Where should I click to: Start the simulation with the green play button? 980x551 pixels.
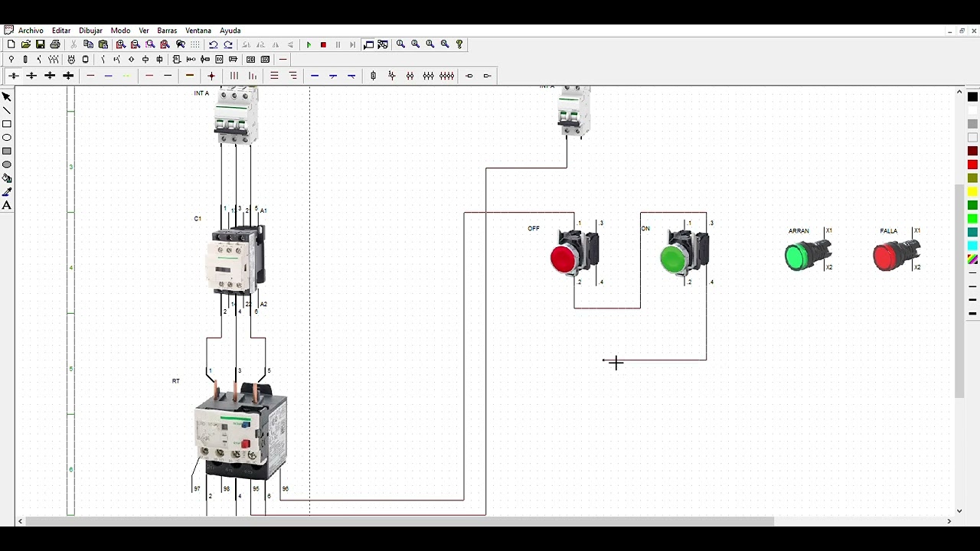[x=309, y=44]
